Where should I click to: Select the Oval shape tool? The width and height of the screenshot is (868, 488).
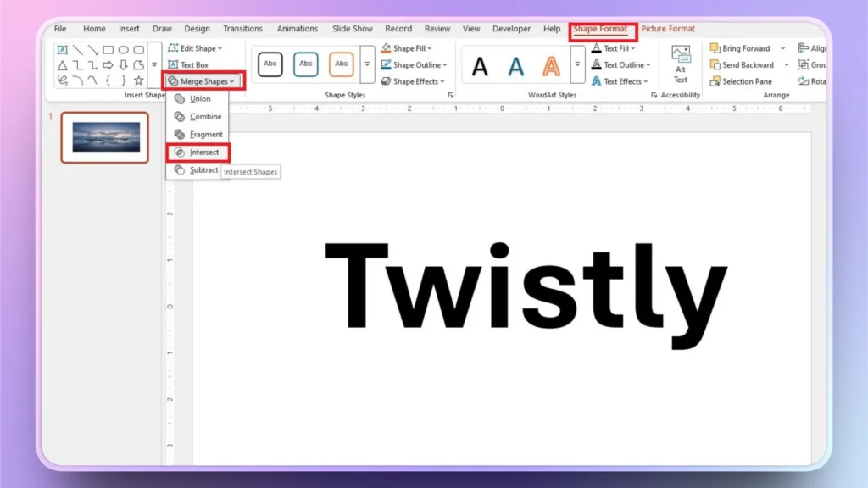tap(122, 48)
